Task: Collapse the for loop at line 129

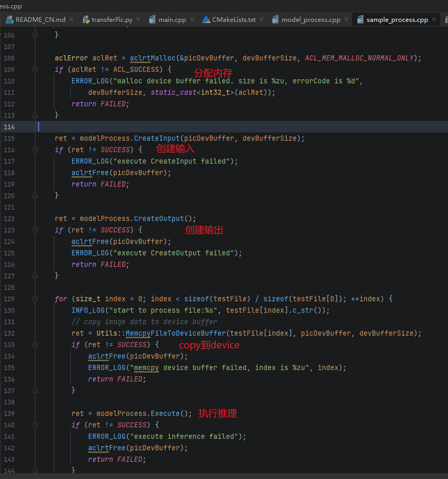Action: [x=35, y=299]
